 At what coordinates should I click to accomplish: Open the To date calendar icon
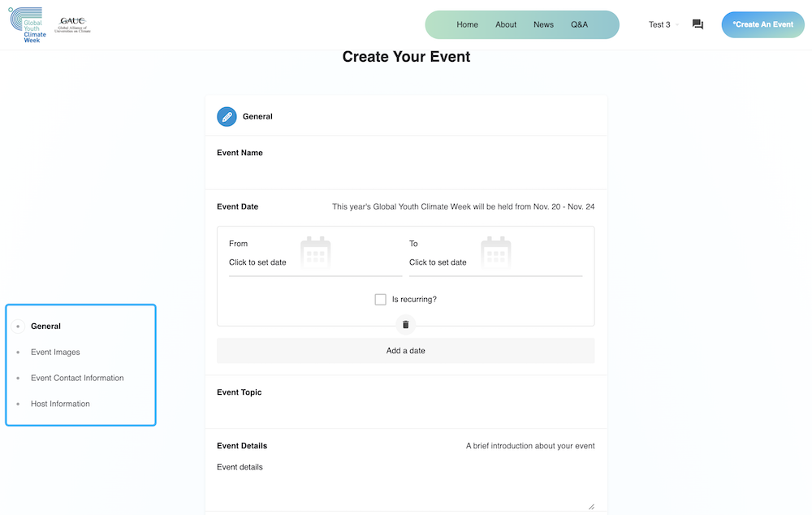click(495, 252)
